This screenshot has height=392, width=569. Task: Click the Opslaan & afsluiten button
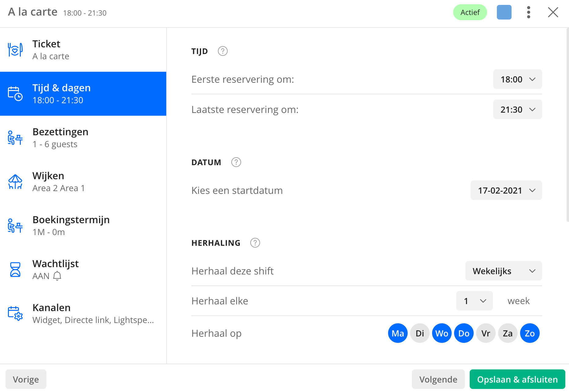[517, 379]
